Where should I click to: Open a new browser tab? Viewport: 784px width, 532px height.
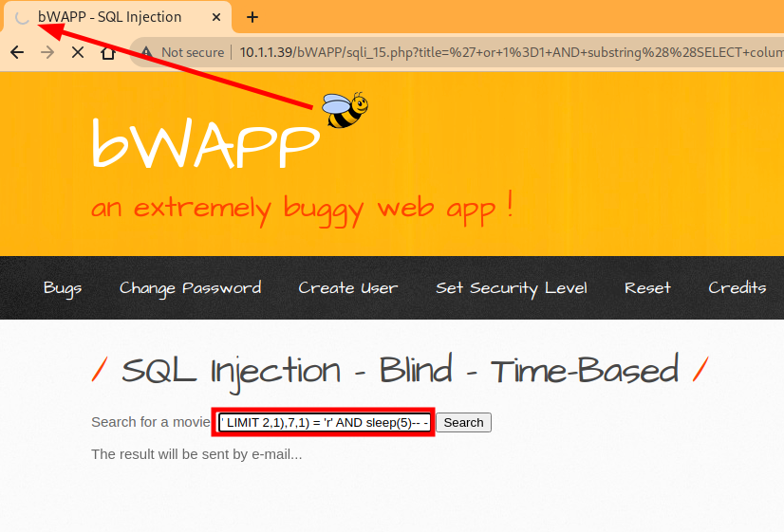click(252, 17)
